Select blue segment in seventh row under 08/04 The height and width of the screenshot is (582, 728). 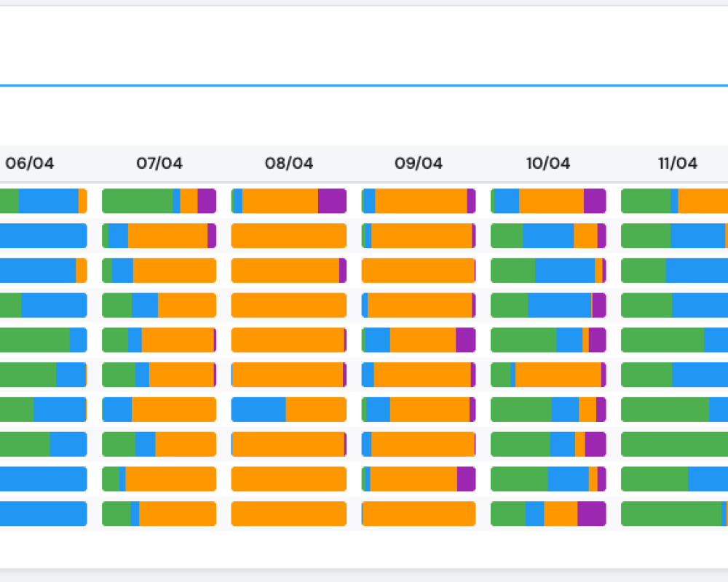pos(258,410)
